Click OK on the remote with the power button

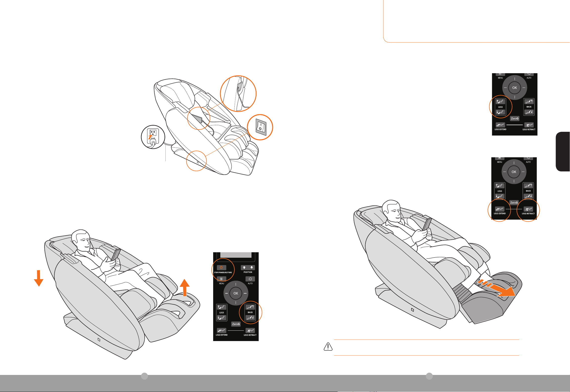236,293
